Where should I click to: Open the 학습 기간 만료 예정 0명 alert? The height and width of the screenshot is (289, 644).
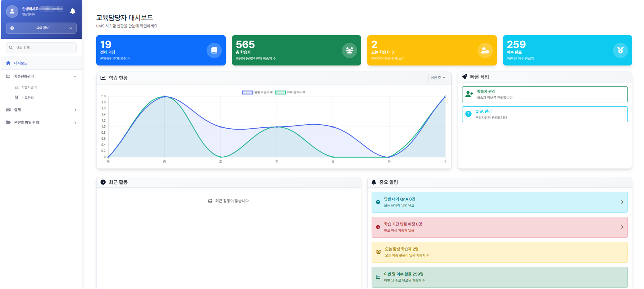(499, 227)
